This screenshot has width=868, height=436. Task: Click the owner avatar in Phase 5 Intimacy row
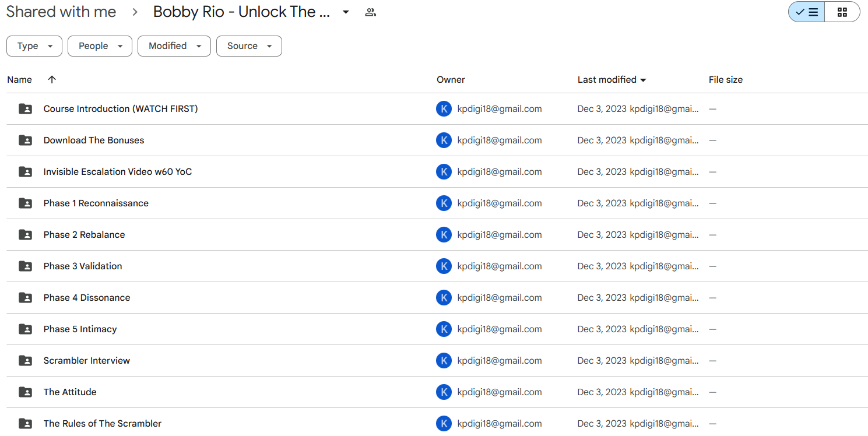444,329
